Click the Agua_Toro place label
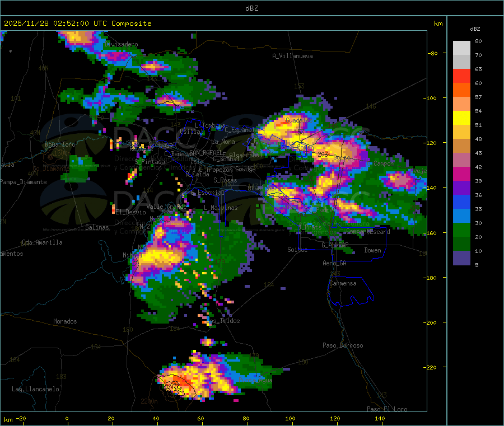Screen dimensions: 504x426 60,144
